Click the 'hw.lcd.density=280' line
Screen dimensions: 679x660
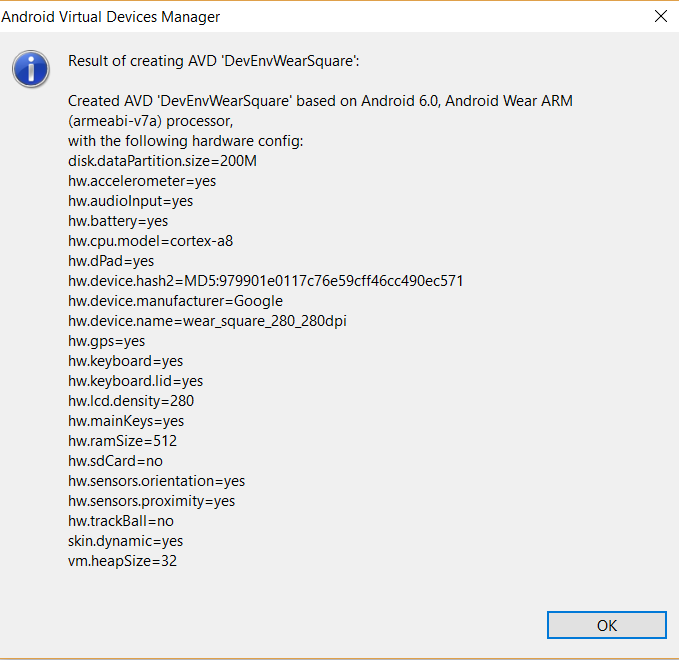(131, 401)
